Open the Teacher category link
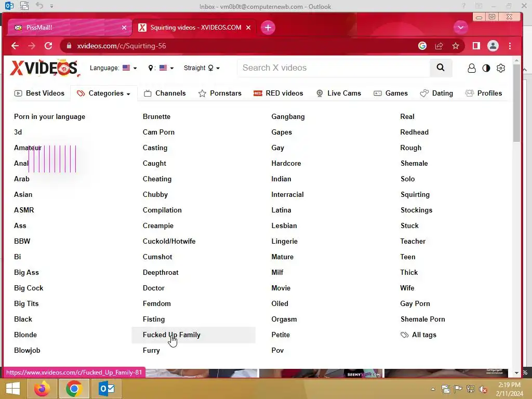 click(413, 242)
